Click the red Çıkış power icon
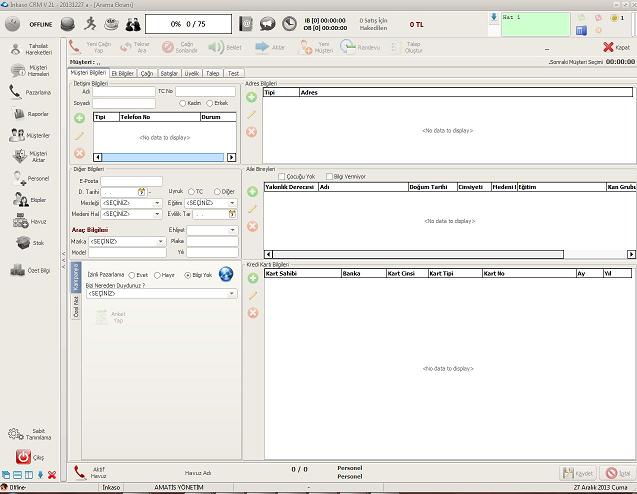 coord(23,457)
